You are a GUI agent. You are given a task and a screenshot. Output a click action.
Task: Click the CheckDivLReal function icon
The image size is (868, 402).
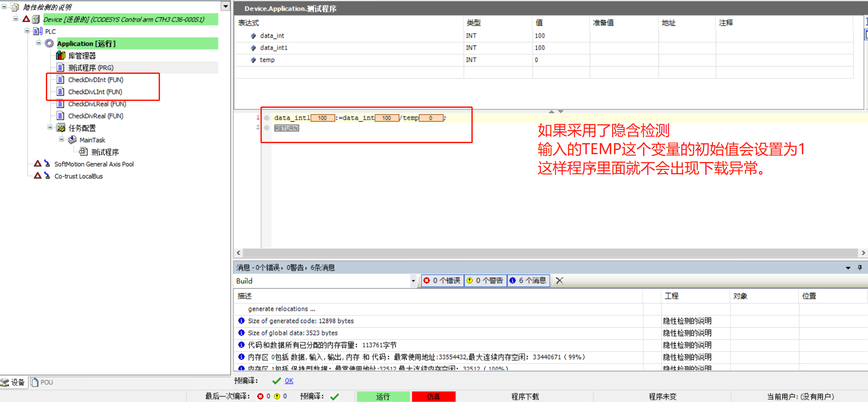click(61, 104)
